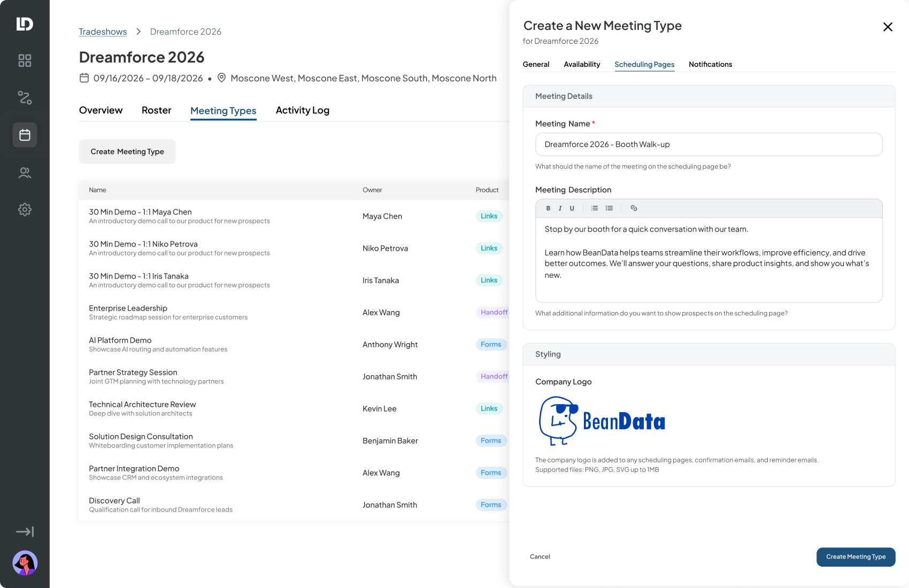The width and height of the screenshot is (909, 588).
Task: Expand sidebar with the arrow icon
Action: 25,531
